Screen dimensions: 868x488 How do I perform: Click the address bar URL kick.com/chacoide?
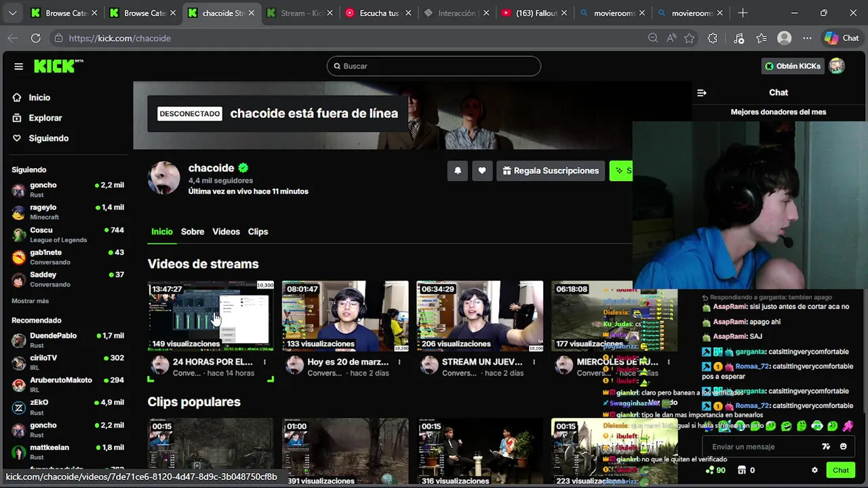[120, 39]
